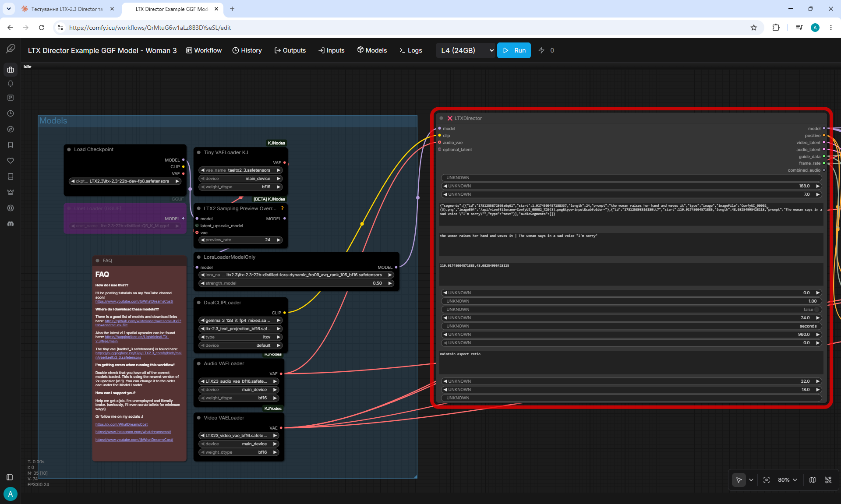Image resolution: width=841 pixels, height=504 pixels.
Task: Open the Logs tab
Action: [410, 50]
